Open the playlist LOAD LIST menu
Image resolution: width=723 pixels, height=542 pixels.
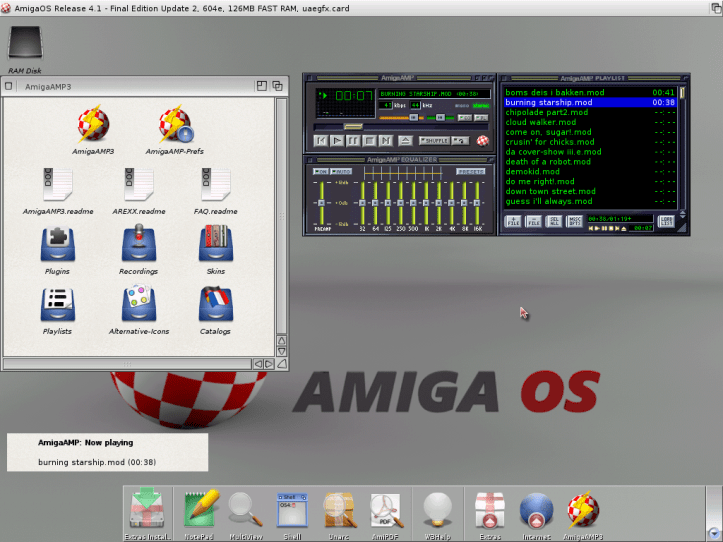pos(666,221)
